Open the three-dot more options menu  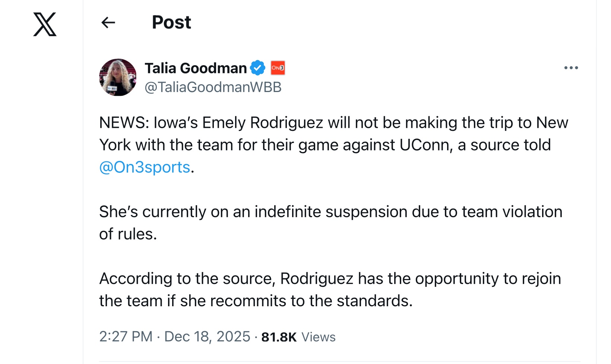(571, 68)
